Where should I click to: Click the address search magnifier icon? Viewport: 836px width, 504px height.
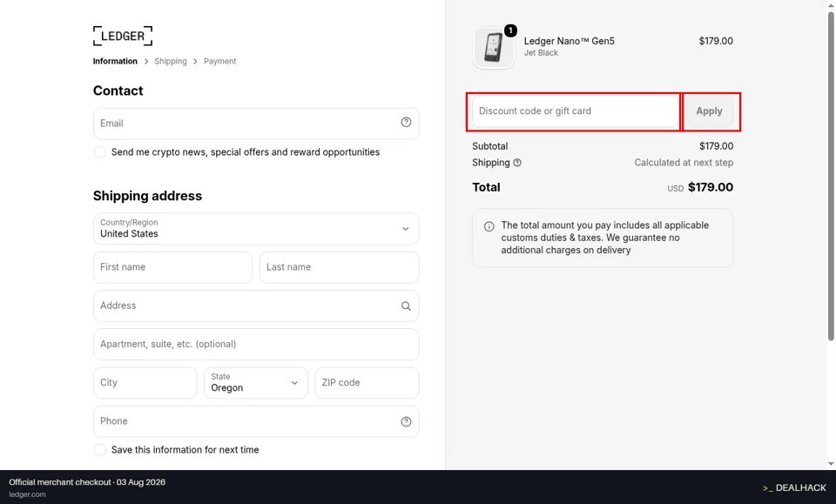click(406, 306)
